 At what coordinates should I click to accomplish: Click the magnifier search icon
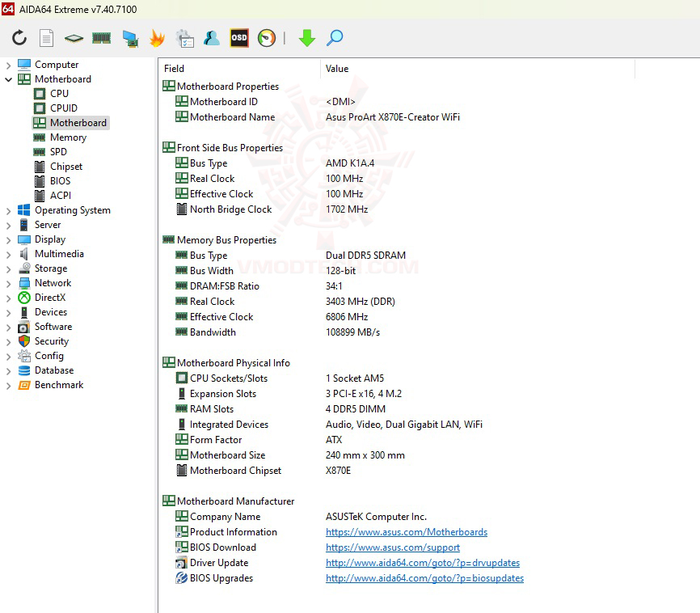click(335, 38)
